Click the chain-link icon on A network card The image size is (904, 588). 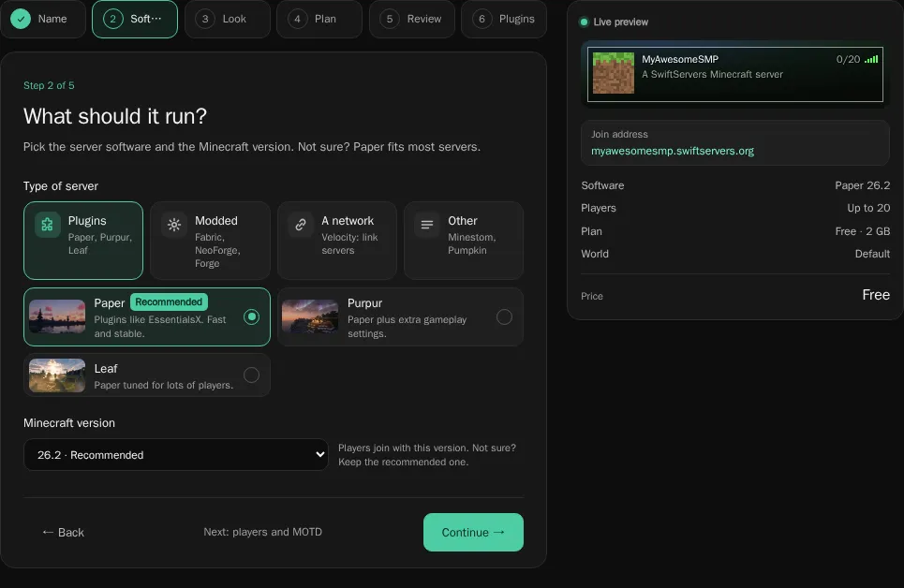(x=301, y=225)
